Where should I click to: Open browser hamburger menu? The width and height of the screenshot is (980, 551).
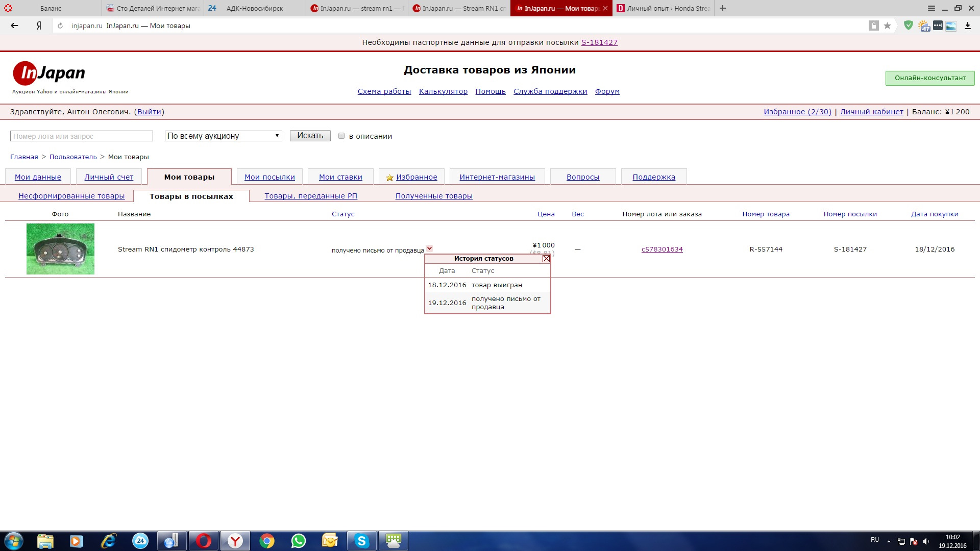click(x=932, y=8)
